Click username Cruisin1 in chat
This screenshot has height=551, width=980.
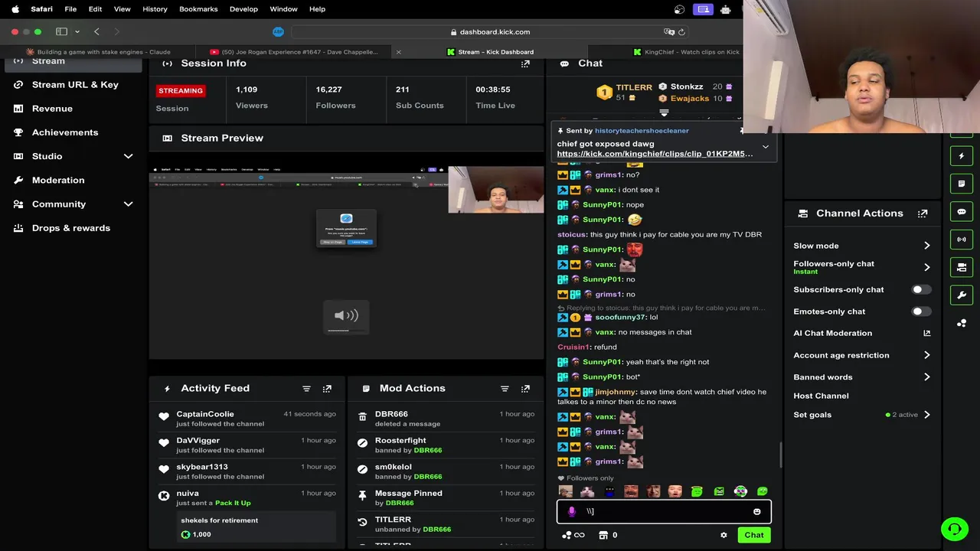pos(574,347)
